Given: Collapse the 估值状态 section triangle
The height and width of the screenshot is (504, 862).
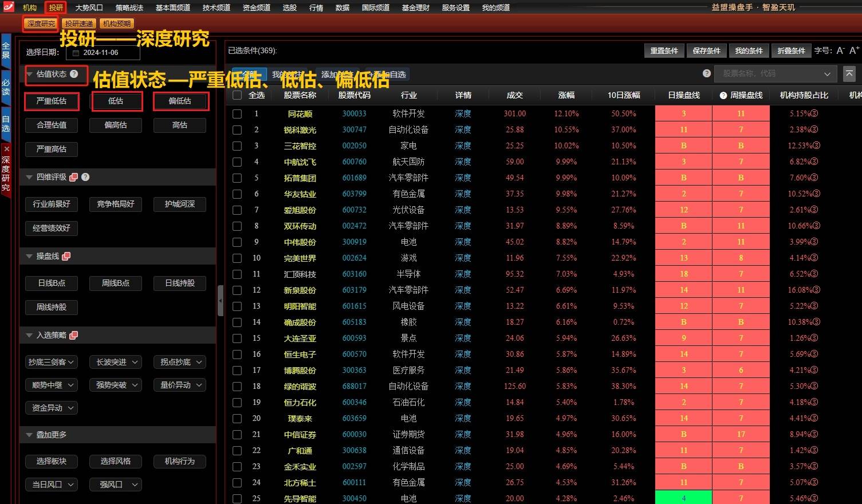Looking at the screenshot, I should 29,74.
